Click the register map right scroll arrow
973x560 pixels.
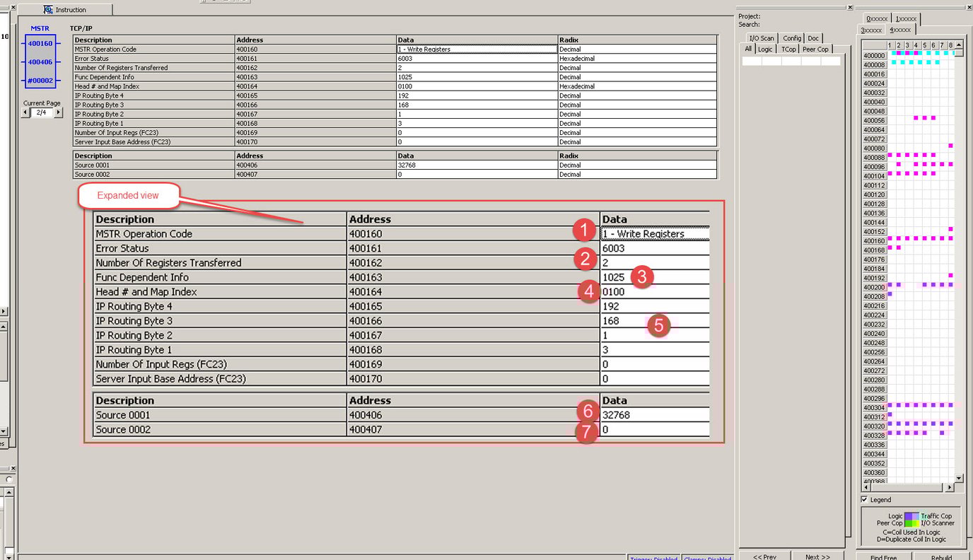[x=950, y=487]
